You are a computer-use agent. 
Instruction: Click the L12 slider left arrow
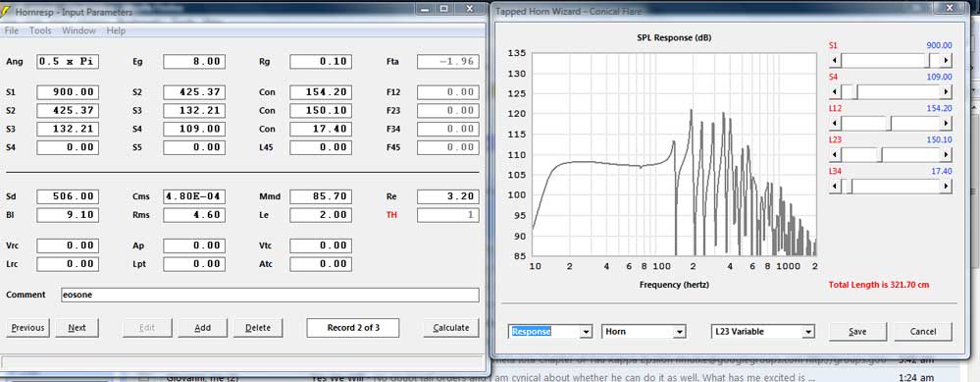click(835, 123)
